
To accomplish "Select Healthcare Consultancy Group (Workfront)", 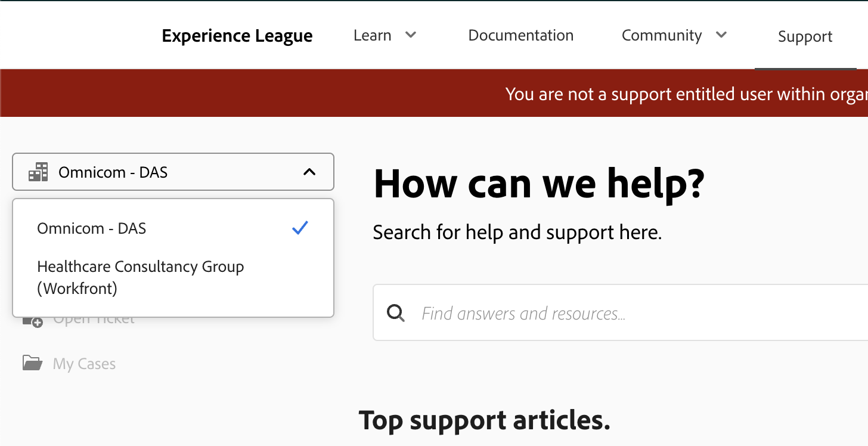I will (x=141, y=277).
